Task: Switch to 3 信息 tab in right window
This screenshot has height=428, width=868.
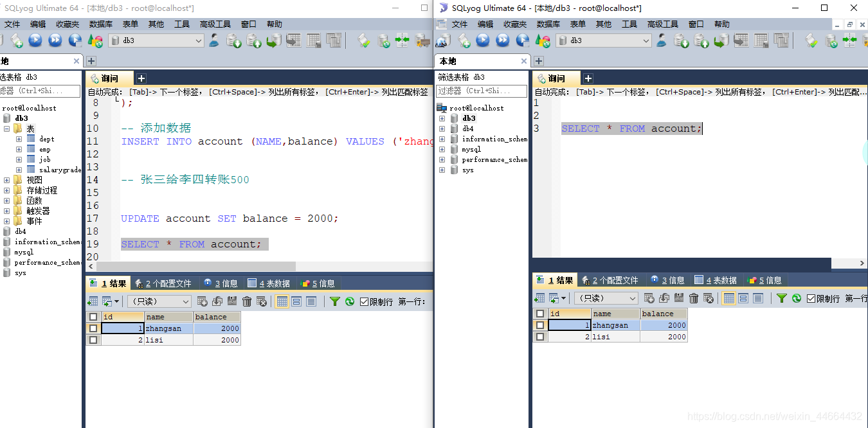Action: [668, 280]
